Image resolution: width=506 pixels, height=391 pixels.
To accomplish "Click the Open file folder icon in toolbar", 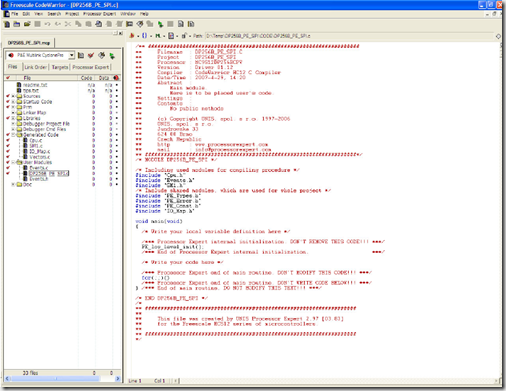I will [17, 24].
